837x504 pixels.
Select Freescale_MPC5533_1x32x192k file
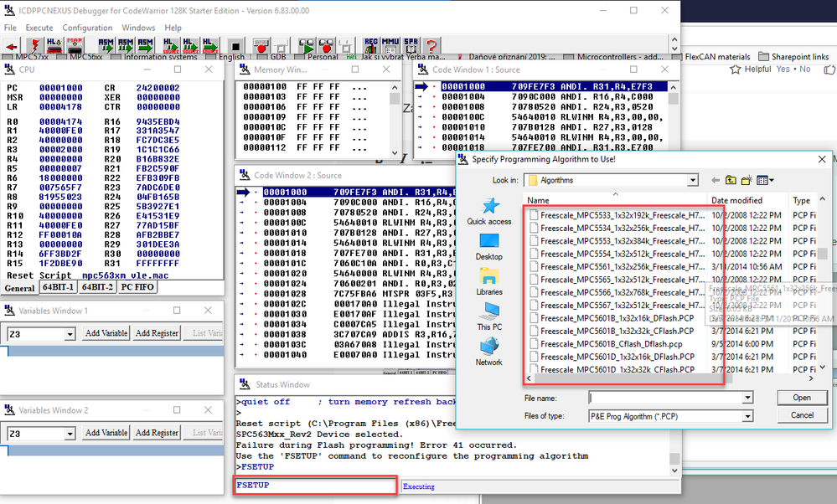[616, 215]
